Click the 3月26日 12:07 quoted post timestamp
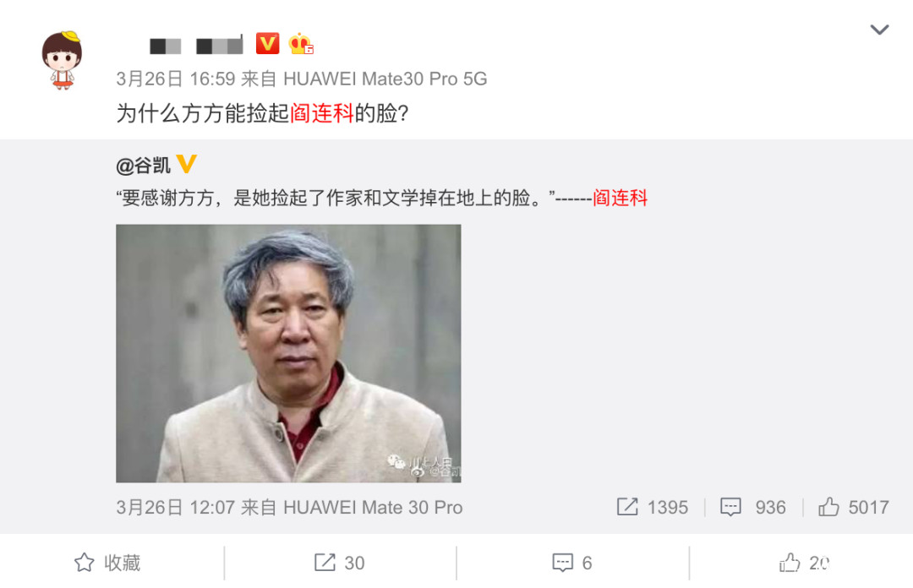 (175, 507)
